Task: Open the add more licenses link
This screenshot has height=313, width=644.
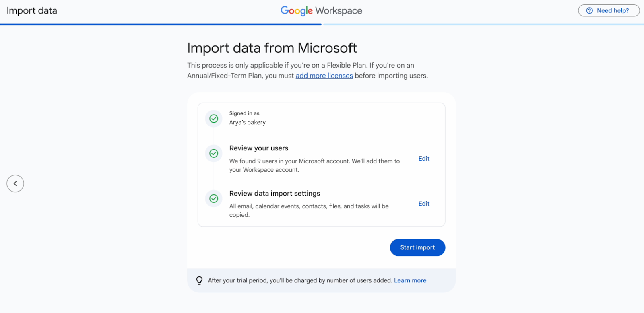Action: [x=324, y=76]
